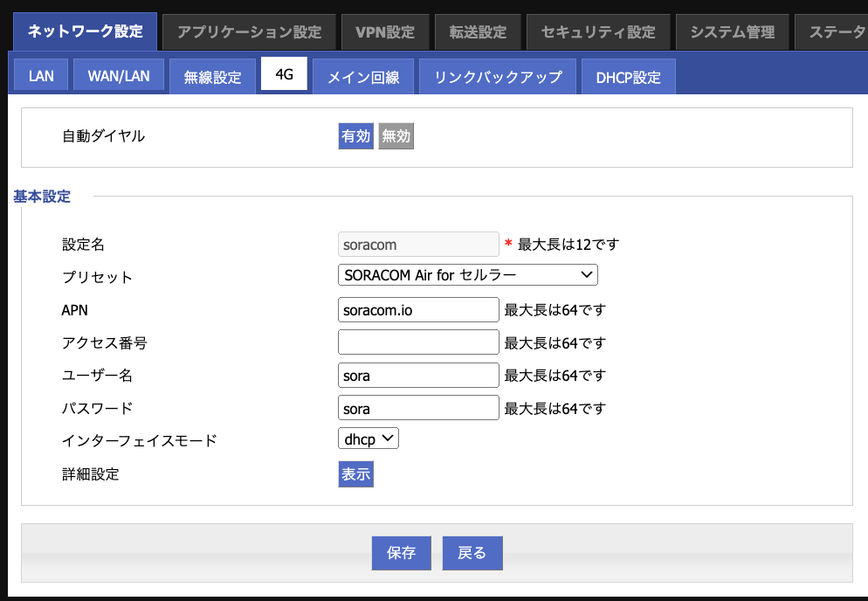Click the プリセット label
This screenshot has height=601, width=868.
[x=98, y=277]
